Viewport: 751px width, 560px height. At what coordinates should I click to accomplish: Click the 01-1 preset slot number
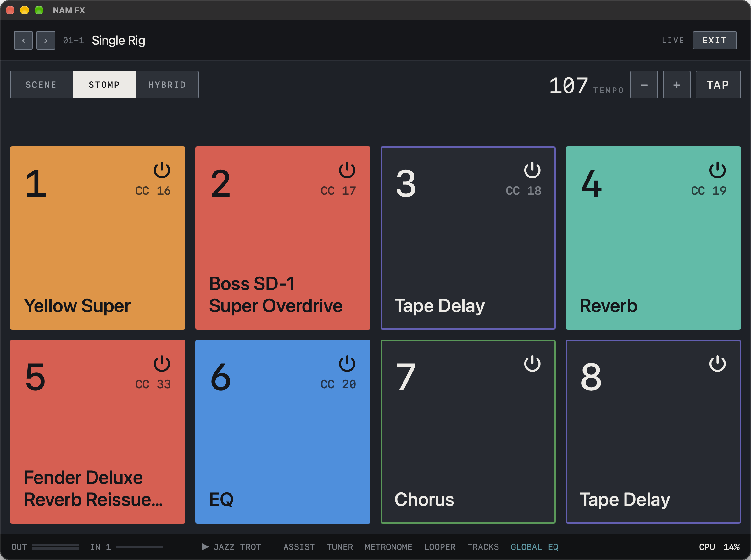tap(73, 41)
